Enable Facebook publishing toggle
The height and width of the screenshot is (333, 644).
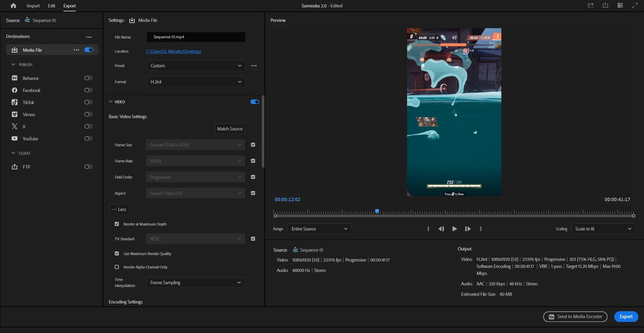[x=89, y=90]
